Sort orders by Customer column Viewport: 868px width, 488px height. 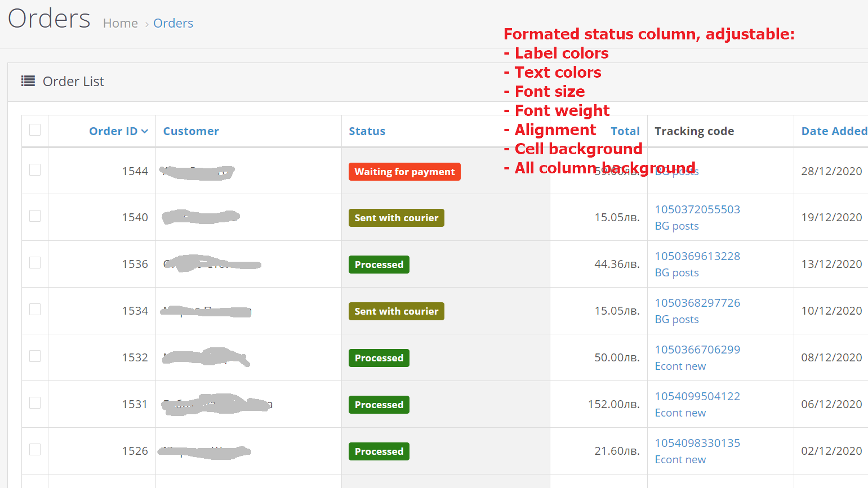tap(191, 131)
